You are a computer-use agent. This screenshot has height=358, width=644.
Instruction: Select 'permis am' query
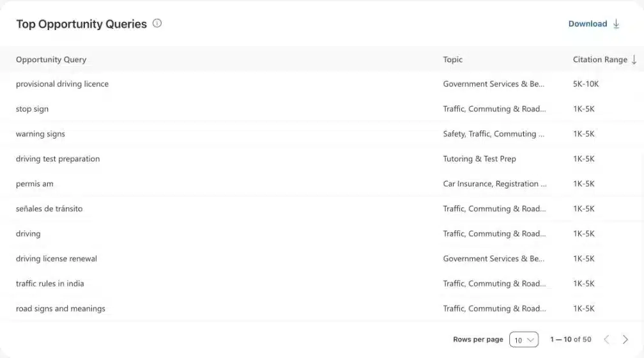point(34,183)
